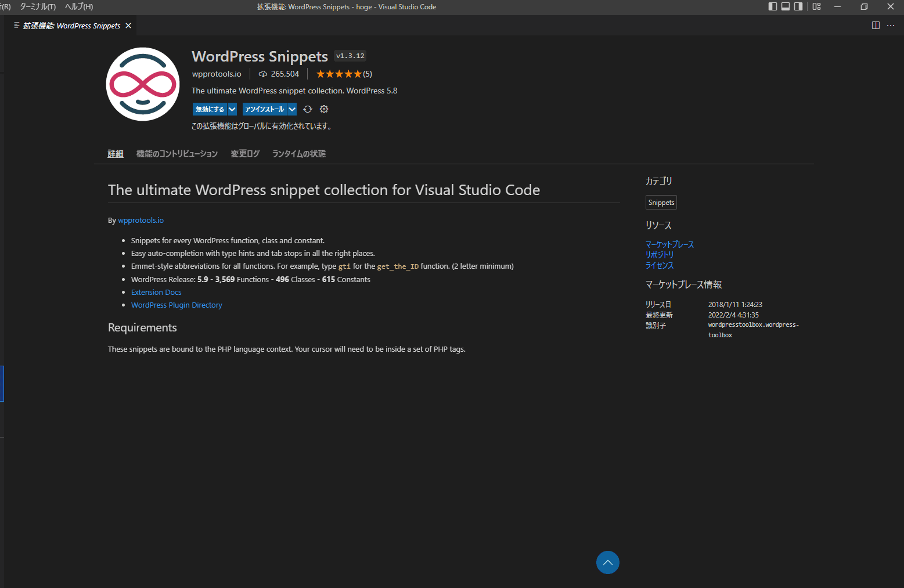The width and height of the screenshot is (904, 588).
Task: Click the アンインストール button
Action: 264,109
